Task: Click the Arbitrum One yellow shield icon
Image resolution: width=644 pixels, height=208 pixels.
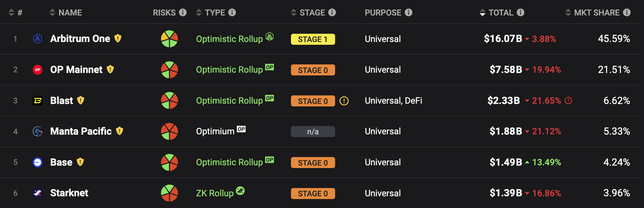Action: click(118, 38)
